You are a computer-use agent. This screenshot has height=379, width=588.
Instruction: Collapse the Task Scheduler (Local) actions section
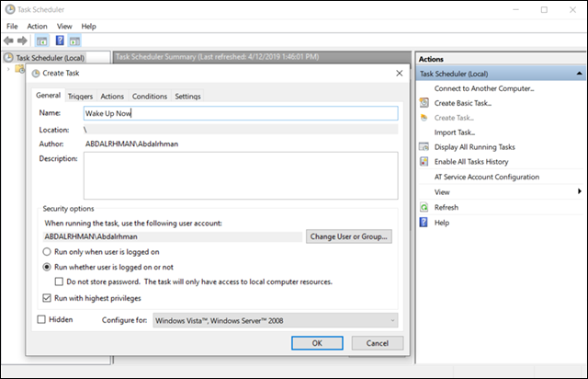coord(579,74)
